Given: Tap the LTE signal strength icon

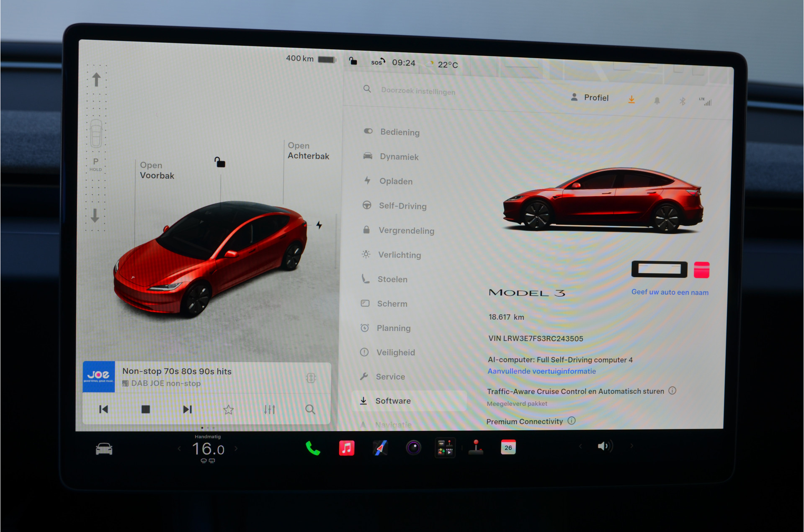Looking at the screenshot, I should pyautogui.click(x=705, y=101).
